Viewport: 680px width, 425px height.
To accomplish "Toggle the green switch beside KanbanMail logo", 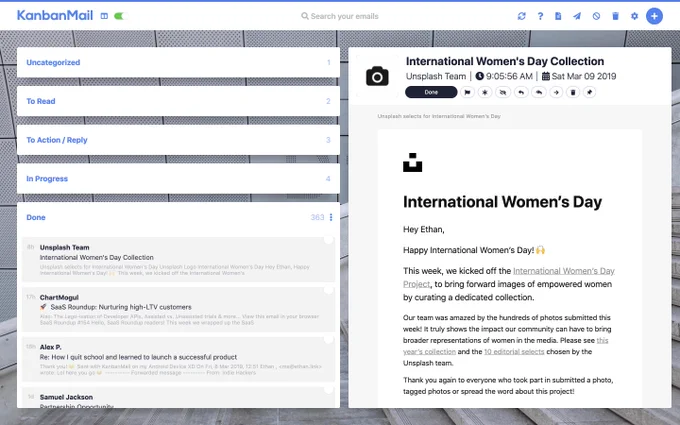I will click(x=121, y=16).
